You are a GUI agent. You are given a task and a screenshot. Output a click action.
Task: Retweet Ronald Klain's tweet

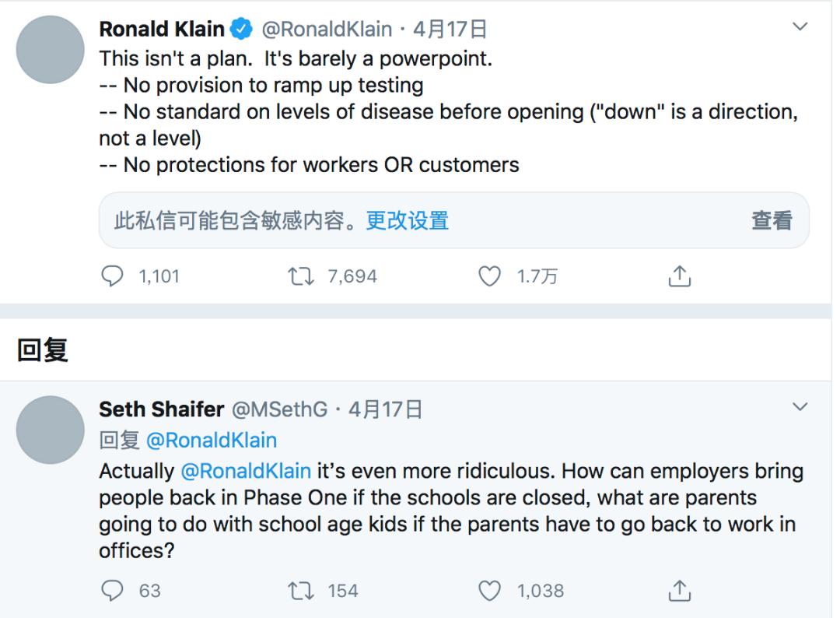[299, 276]
